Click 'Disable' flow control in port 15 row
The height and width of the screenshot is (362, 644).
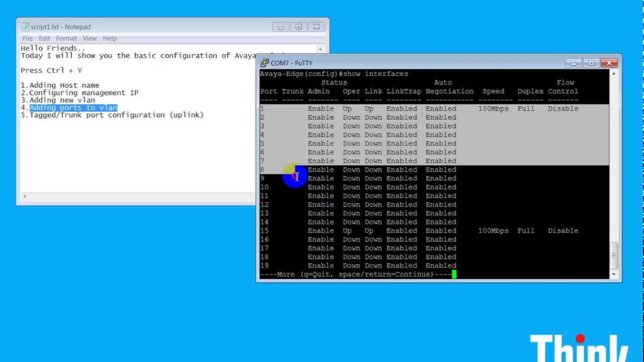tap(563, 231)
